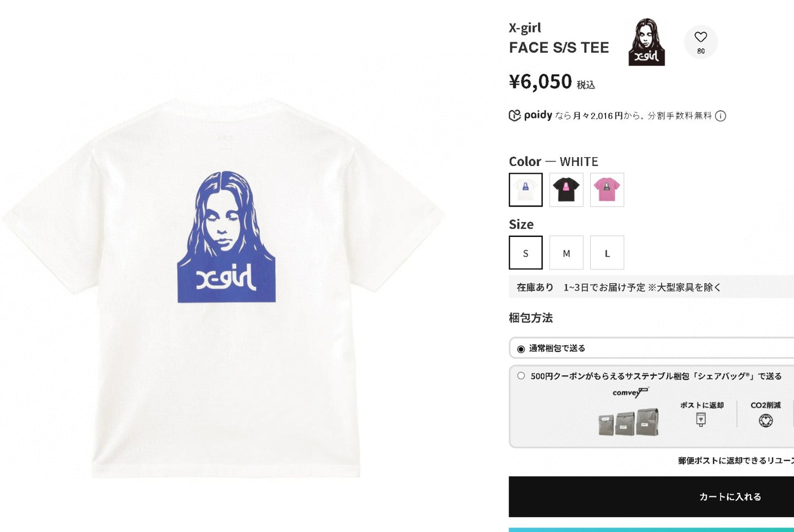Click the comvey share bag logo
Viewport: 794px width, 532px height.
[x=631, y=392]
